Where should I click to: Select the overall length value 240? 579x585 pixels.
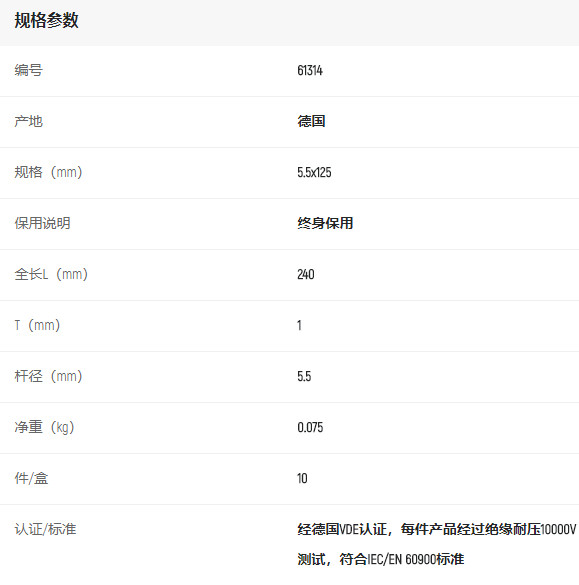306,274
